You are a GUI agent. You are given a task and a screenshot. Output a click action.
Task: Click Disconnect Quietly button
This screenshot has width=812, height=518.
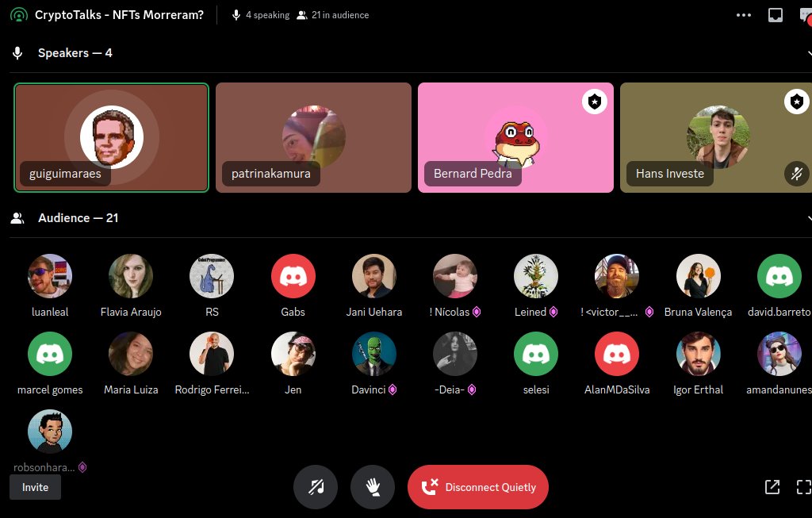(478, 487)
